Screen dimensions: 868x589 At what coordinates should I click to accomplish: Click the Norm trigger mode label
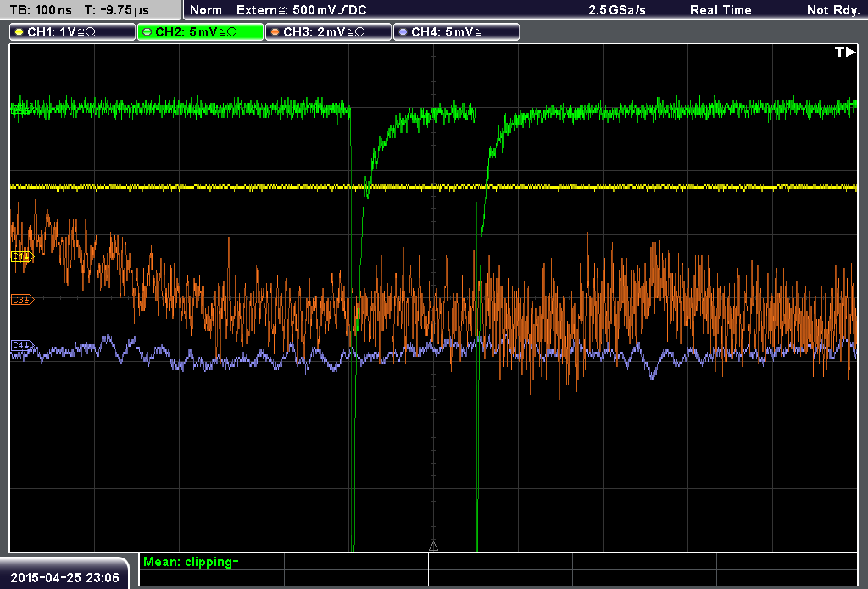(x=206, y=10)
